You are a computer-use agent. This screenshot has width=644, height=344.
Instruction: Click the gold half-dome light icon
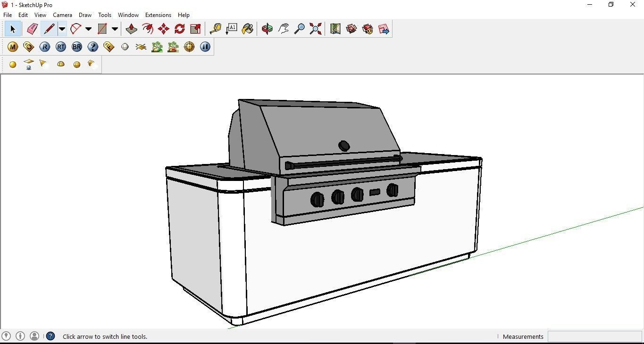point(61,64)
